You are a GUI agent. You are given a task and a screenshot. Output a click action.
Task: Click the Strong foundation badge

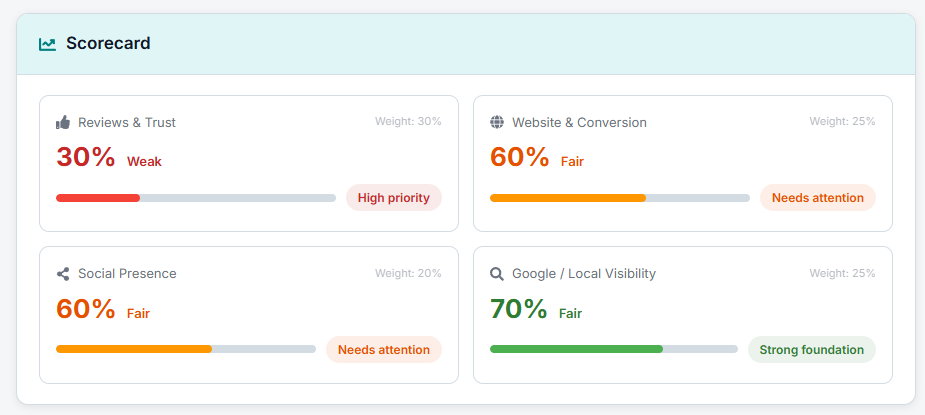(x=811, y=350)
